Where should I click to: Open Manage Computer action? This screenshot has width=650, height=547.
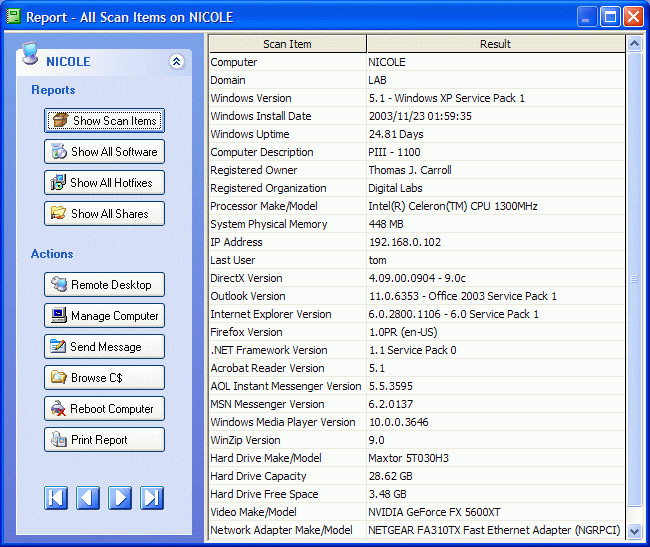tap(104, 316)
